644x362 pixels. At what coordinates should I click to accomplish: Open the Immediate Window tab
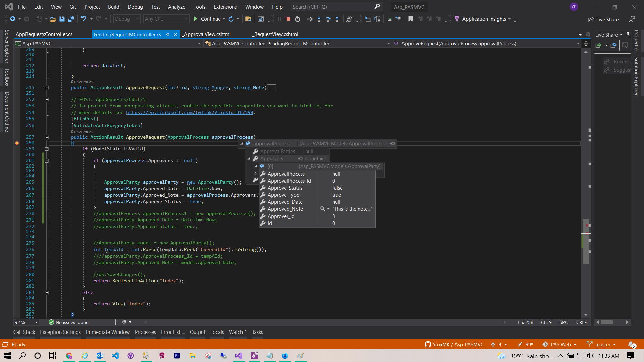click(x=108, y=332)
